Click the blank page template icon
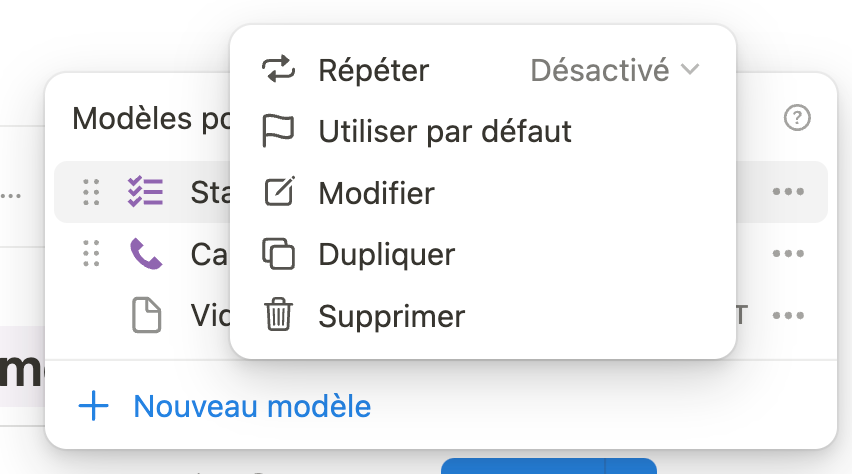This screenshot has height=474, width=852. pos(146,316)
